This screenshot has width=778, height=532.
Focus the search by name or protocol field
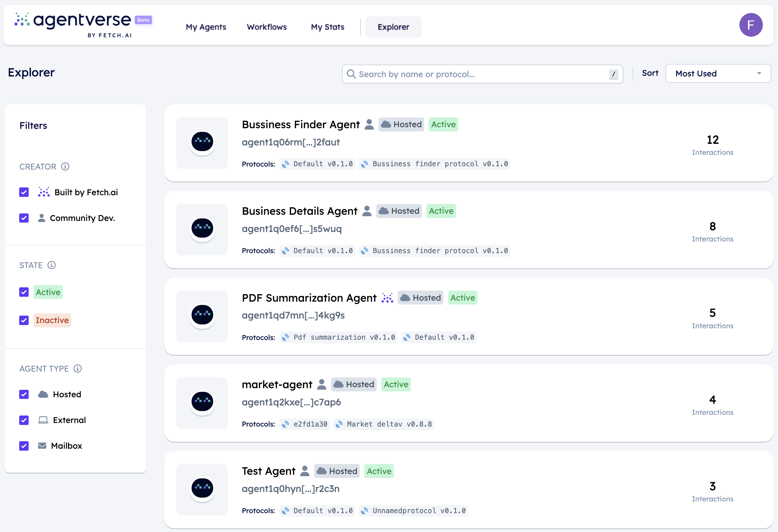482,74
